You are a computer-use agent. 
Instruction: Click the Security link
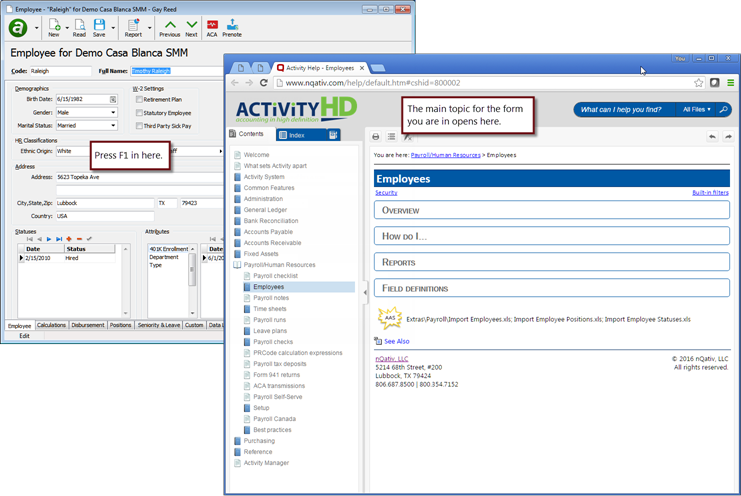click(386, 193)
